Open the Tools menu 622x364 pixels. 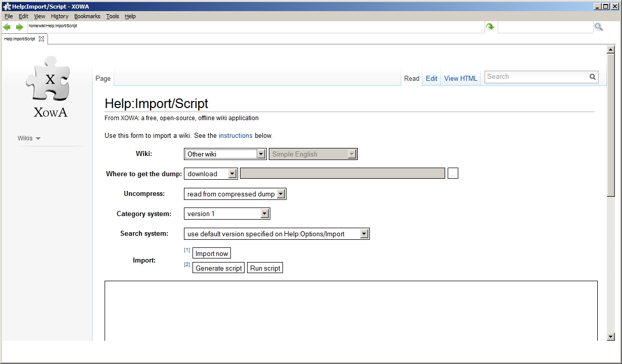coord(112,16)
